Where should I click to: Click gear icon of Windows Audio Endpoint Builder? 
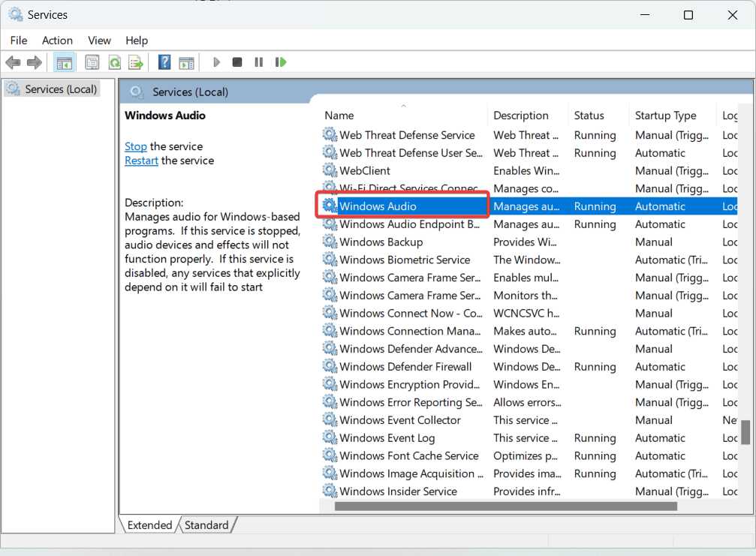(330, 224)
